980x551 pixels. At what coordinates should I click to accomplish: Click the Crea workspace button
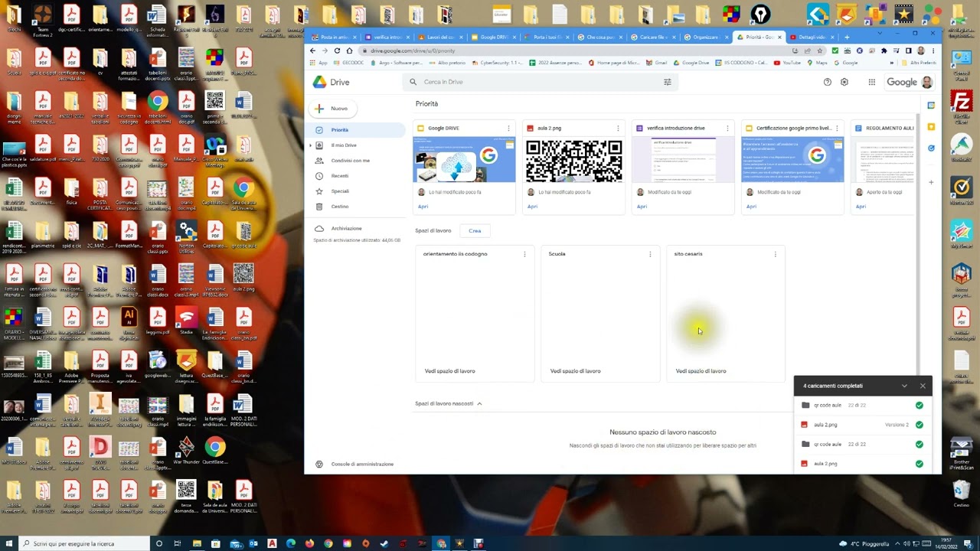coord(475,231)
